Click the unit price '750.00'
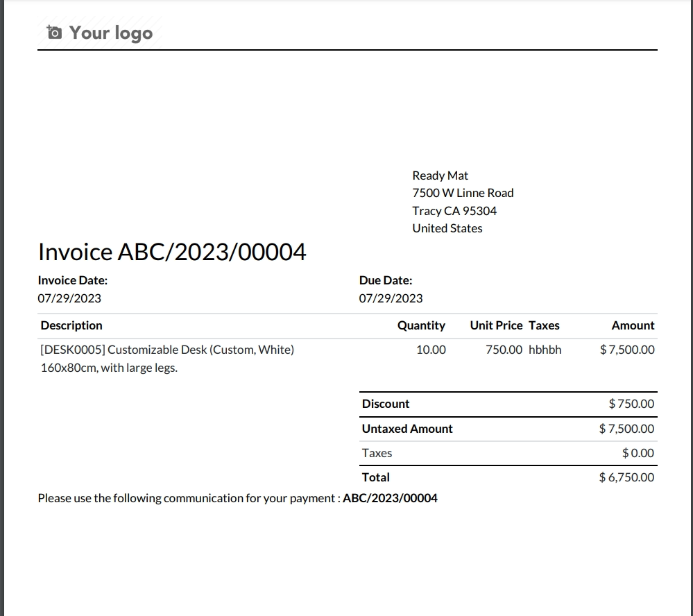The height and width of the screenshot is (616, 693). coord(504,350)
